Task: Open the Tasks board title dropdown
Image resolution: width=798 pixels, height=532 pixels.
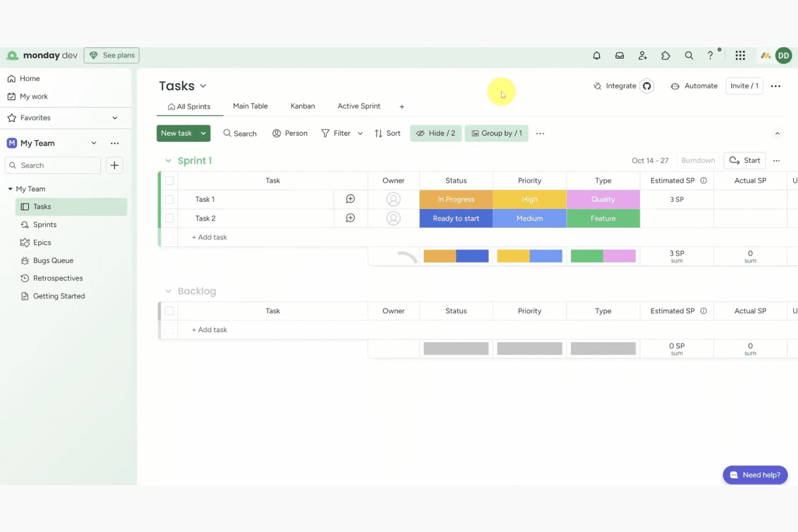Action: click(x=203, y=86)
